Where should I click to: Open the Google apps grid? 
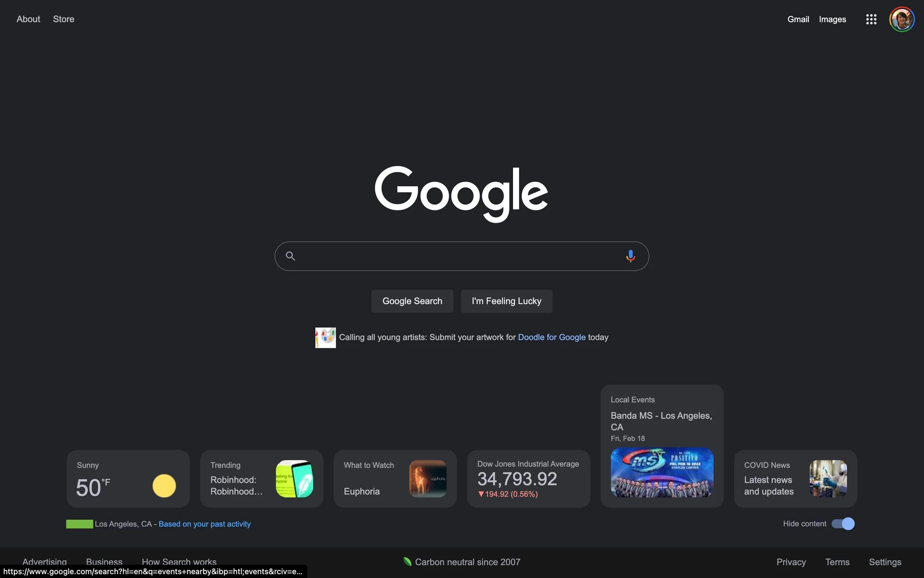871,19
